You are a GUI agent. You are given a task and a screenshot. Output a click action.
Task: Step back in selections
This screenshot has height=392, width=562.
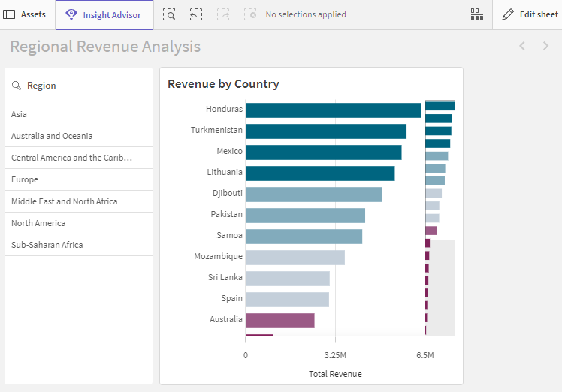[195, 15]
